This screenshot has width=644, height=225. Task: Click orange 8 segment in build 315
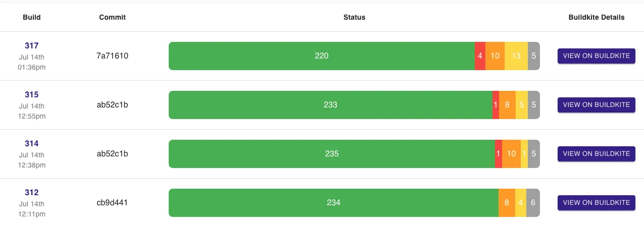507,105
